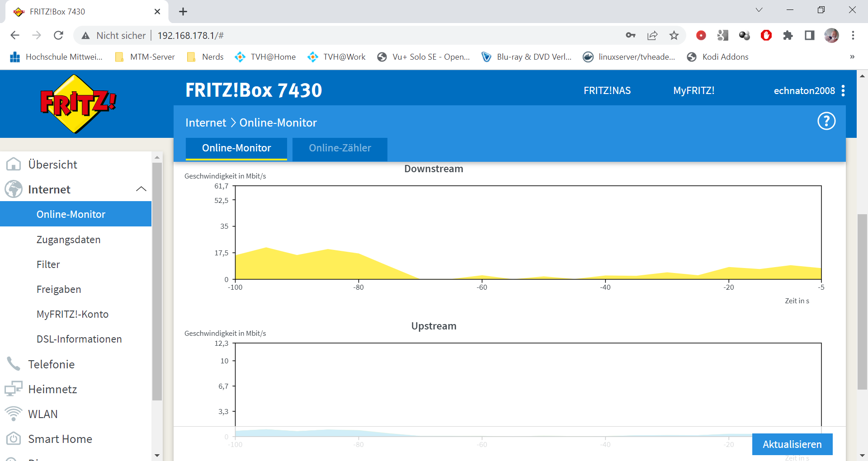Open Chrome three-dot menu
This screenshot has width=868, height=461.
[853, 35]
